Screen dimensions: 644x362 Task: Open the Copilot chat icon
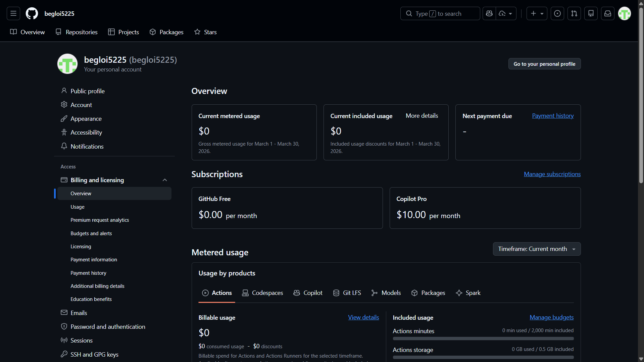[x=489, y=13]
